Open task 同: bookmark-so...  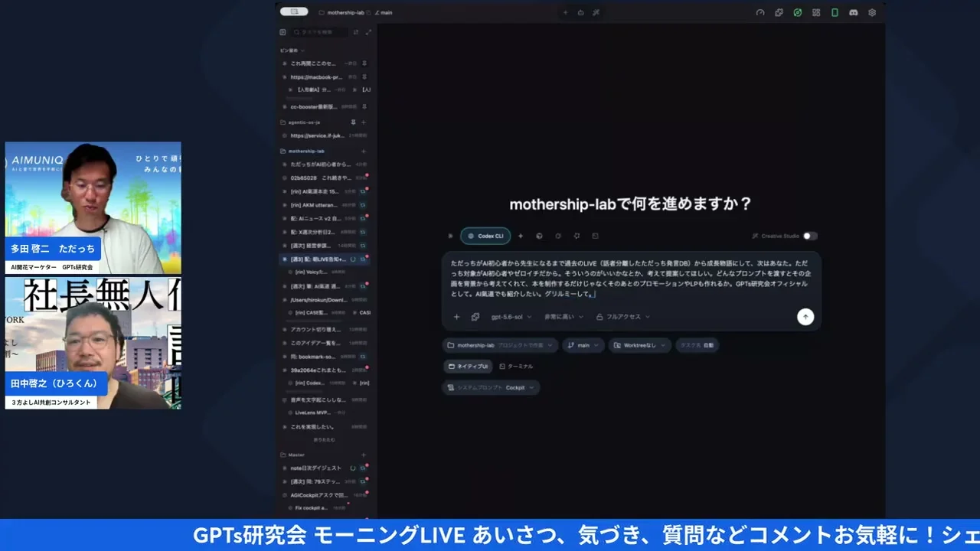click(325, 357)
